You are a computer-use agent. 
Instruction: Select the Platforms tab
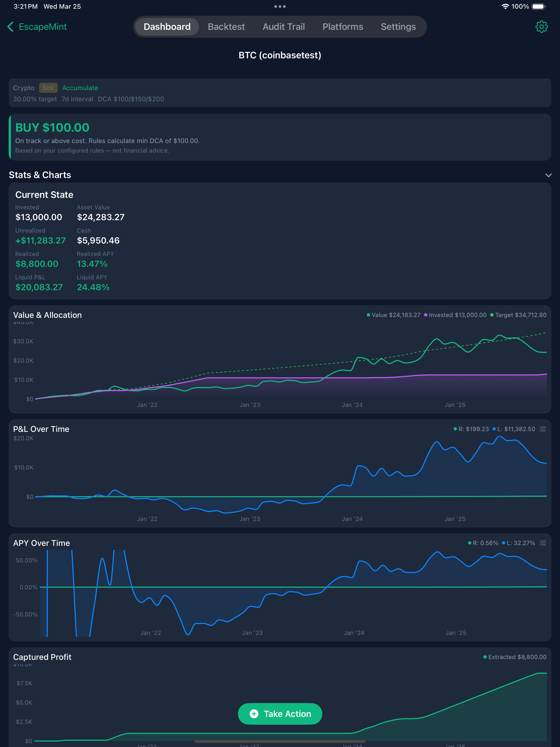click(x=343, y=26)
